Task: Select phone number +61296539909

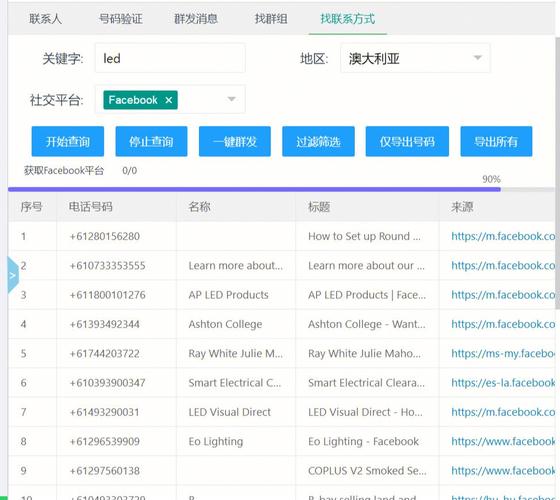Action: pos(105,441)
